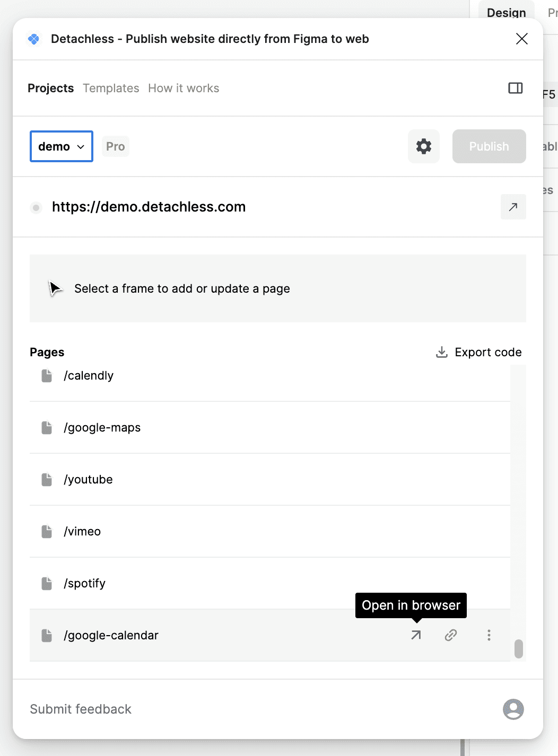Expand the demo project dropdown
The width and height of the screenshot is (558, 756).
point(62,146)
